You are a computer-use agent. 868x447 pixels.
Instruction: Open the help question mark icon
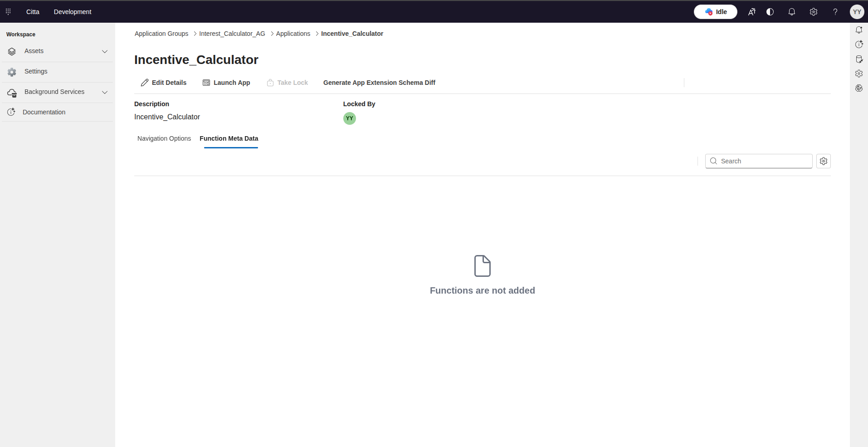(x=835, y=12)
